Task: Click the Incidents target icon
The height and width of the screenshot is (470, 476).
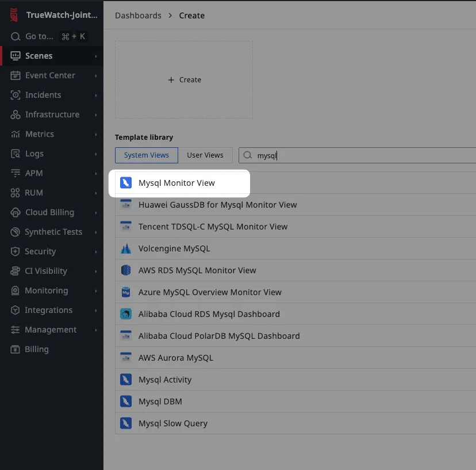Action: (16, 95)
